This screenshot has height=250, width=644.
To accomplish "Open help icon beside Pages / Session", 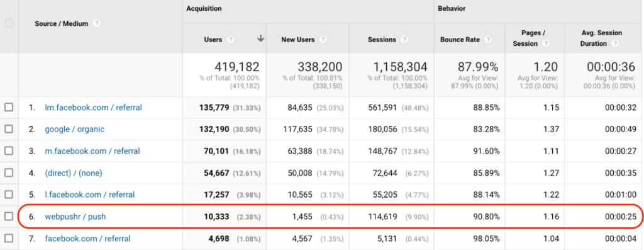I will coord(547,43).
